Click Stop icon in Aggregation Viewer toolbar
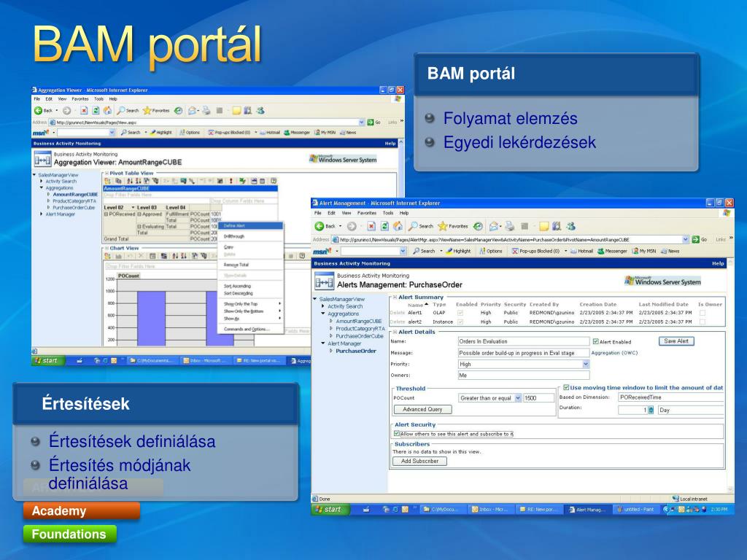Screen dimensions: 747x560 84,111
